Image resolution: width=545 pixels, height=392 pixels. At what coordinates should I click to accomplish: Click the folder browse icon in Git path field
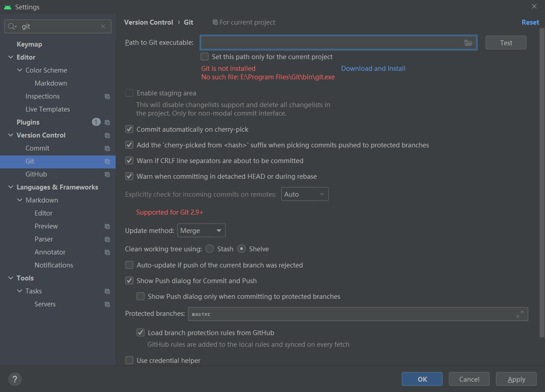tap(468, 43)
